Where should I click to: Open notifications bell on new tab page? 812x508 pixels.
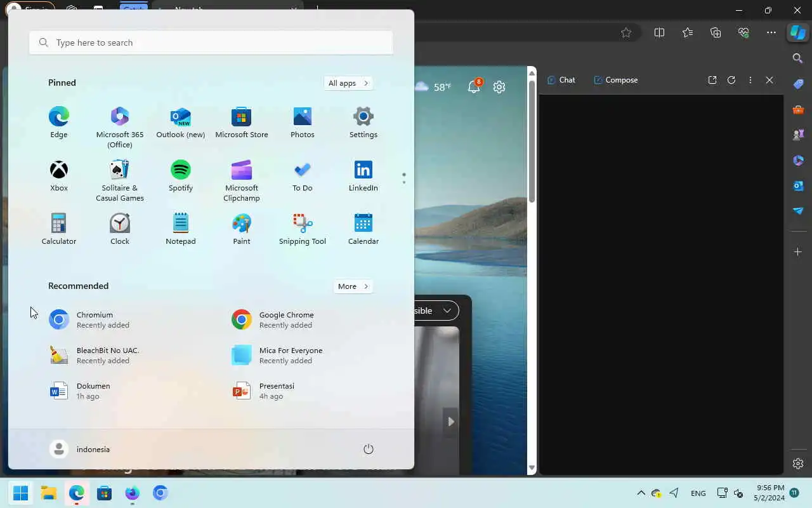(x=474, y=86)
